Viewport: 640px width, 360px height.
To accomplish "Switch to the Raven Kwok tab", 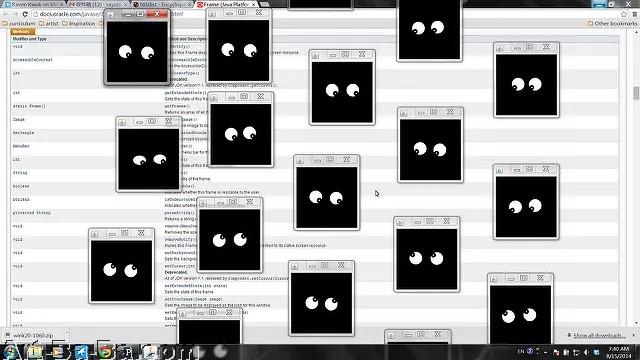I will (x=33, y=4).
